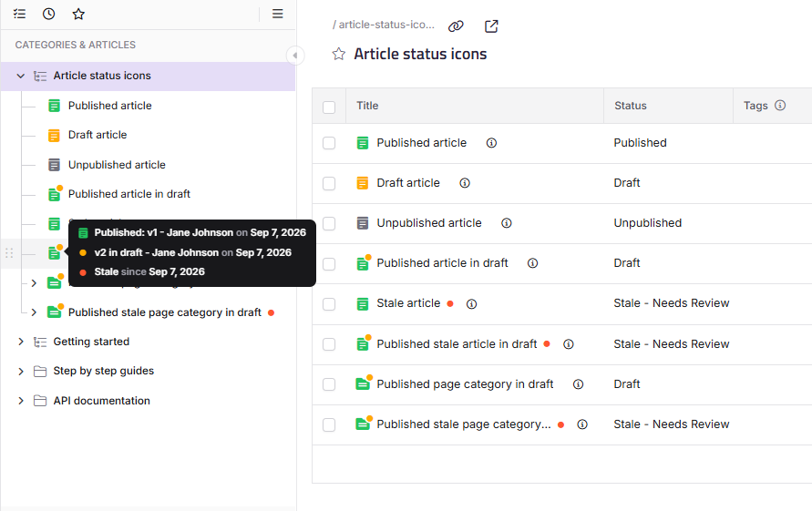
Task: Click the Stale article green icon in table
Action: (363, 303)
